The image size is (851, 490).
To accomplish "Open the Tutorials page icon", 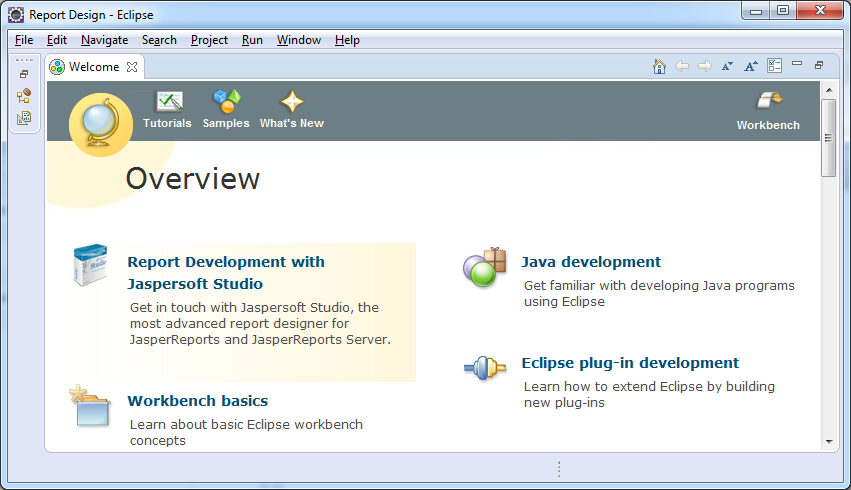I will click(x=170, y=101).
